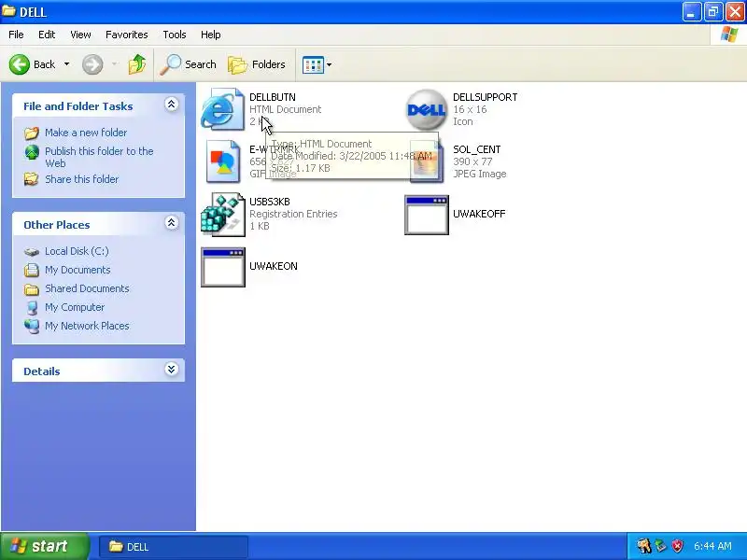Go to My Computer
The width and height of the screenshot is (747, 560).
point(75,307)
